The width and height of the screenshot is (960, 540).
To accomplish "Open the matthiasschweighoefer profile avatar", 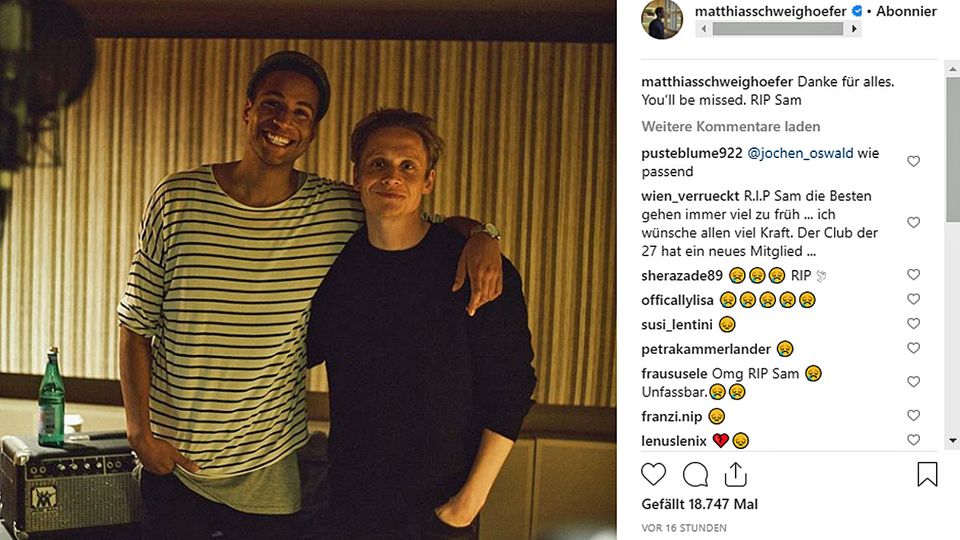I will pyautogui.click(x=662, y=19).
